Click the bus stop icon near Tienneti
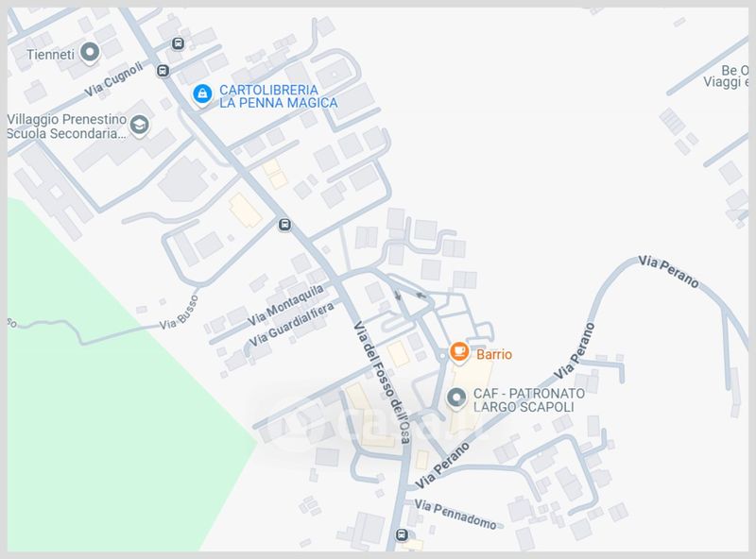 (x=179, y=43)
